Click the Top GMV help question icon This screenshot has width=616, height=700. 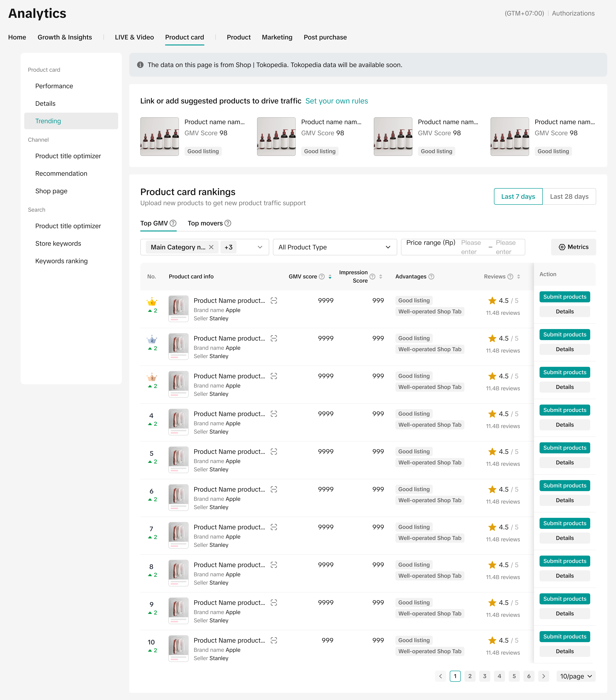173,223
